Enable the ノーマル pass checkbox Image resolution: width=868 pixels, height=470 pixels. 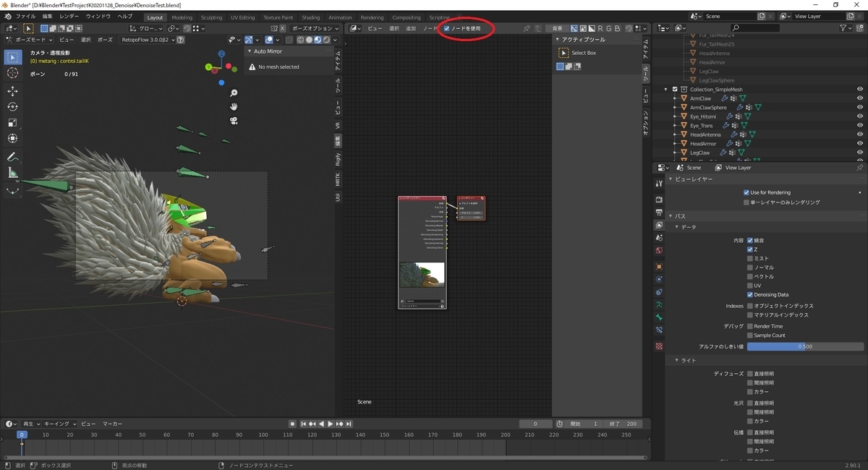click(750, 268)
